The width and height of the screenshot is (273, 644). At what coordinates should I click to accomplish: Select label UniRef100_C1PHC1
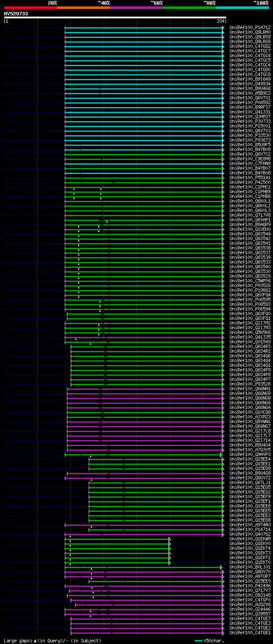pyautogui.click(x=250, y=187)
